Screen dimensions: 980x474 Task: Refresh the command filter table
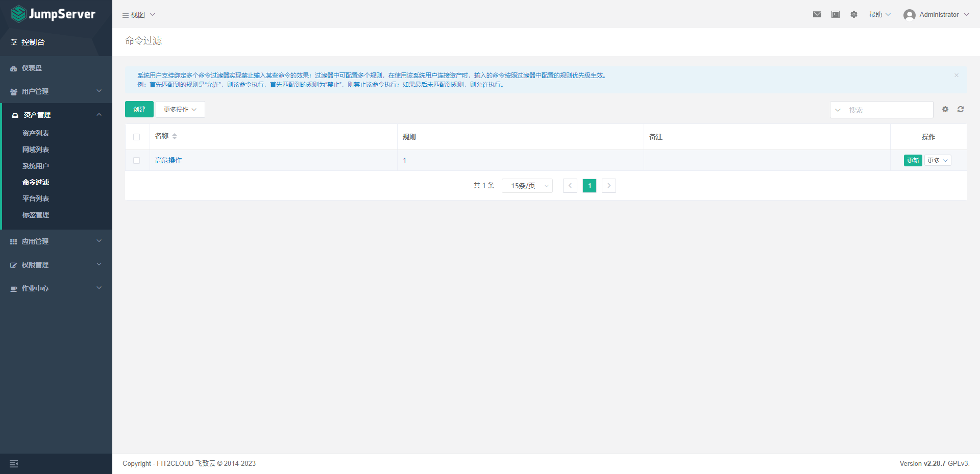(961, 109)
